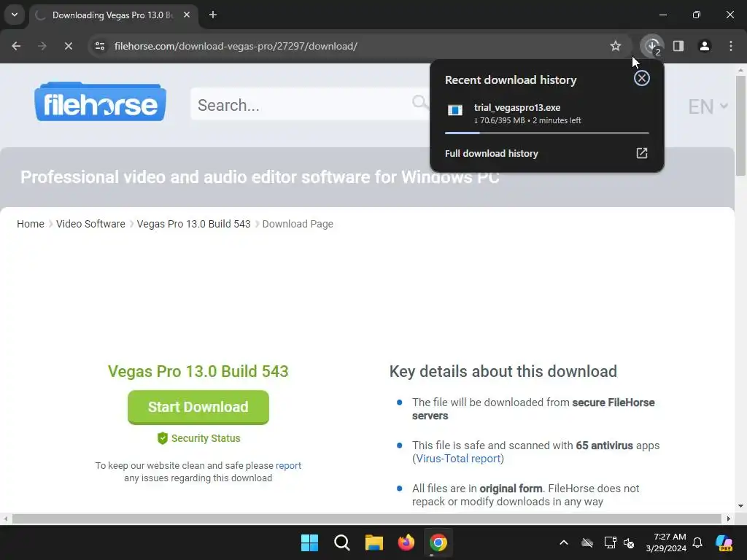This screenshot has width=747, height=560.
Task: Click the Chrome taskbar icon
Action: (438, 542)
